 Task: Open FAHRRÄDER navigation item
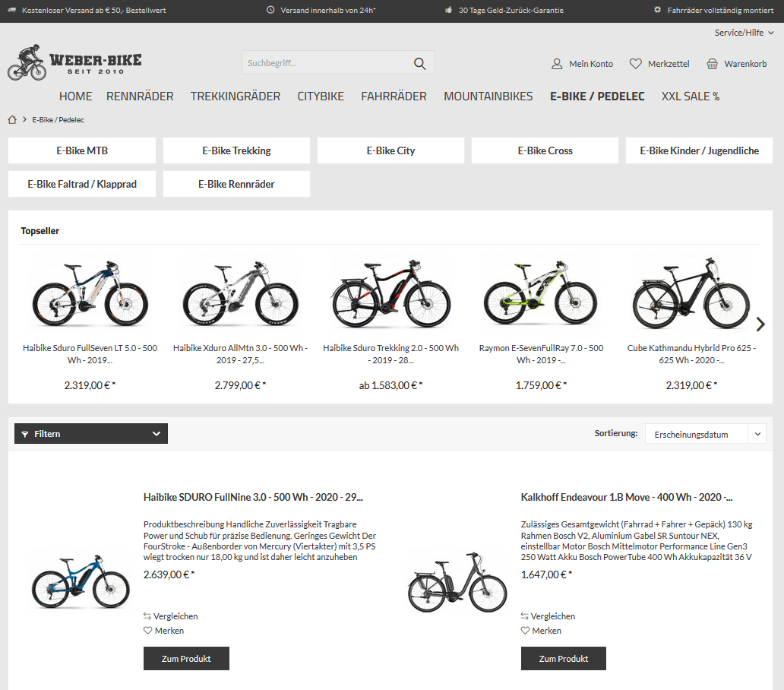[x=394, y=97]
